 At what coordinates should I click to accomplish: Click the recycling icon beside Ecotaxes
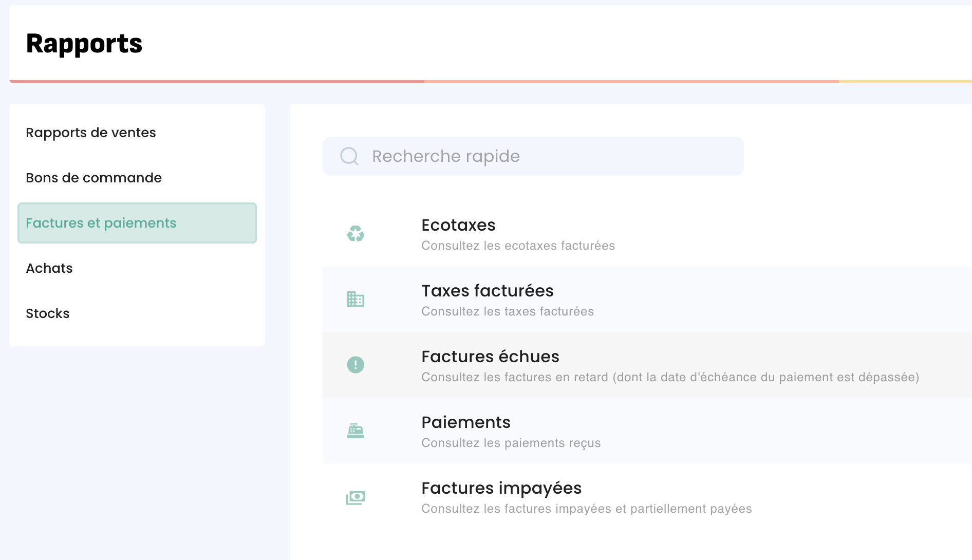356,234
